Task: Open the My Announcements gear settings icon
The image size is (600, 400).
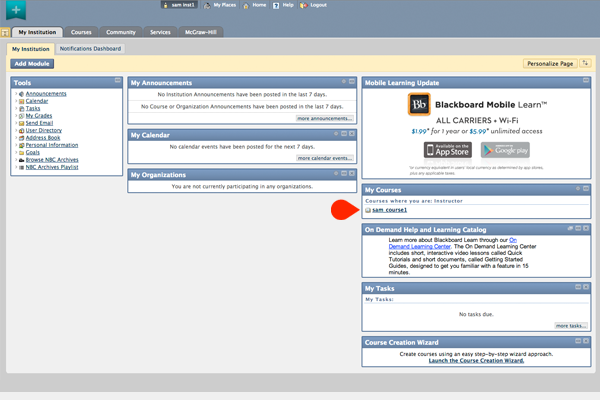Action: [x=344, y=81]
